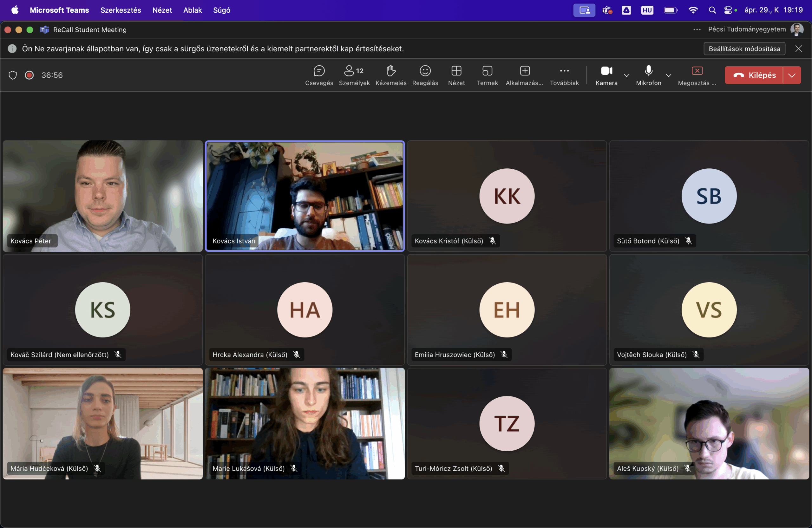Open the Microsoft Teams app menu

[59, 10]
